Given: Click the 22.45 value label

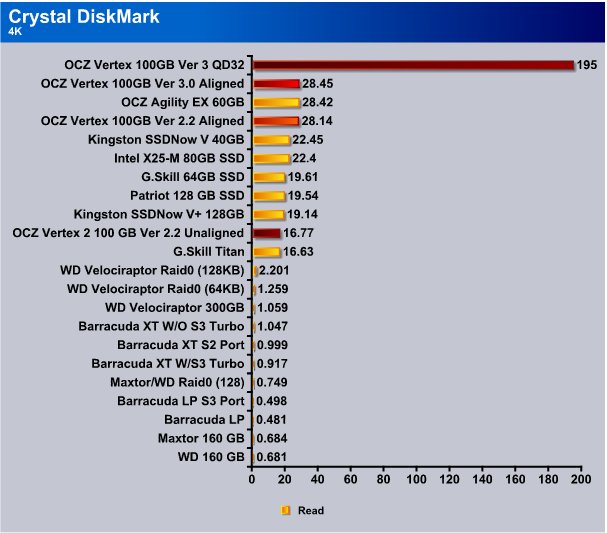Looking at the screenshot, I should coord(308,139).
